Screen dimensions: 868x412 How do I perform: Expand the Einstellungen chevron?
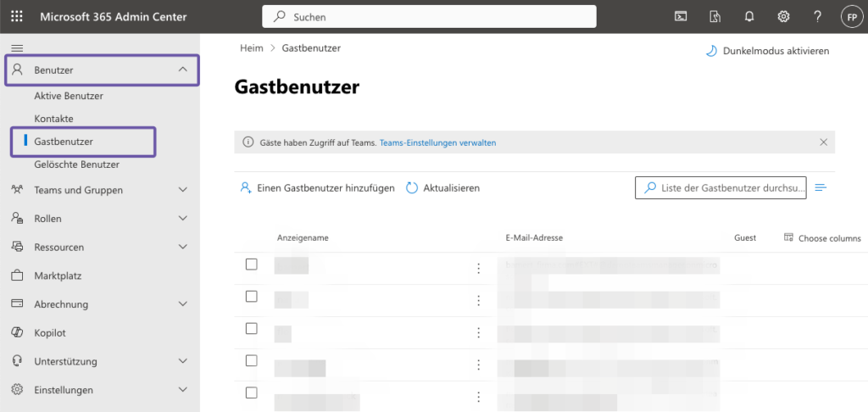(183, 389)
